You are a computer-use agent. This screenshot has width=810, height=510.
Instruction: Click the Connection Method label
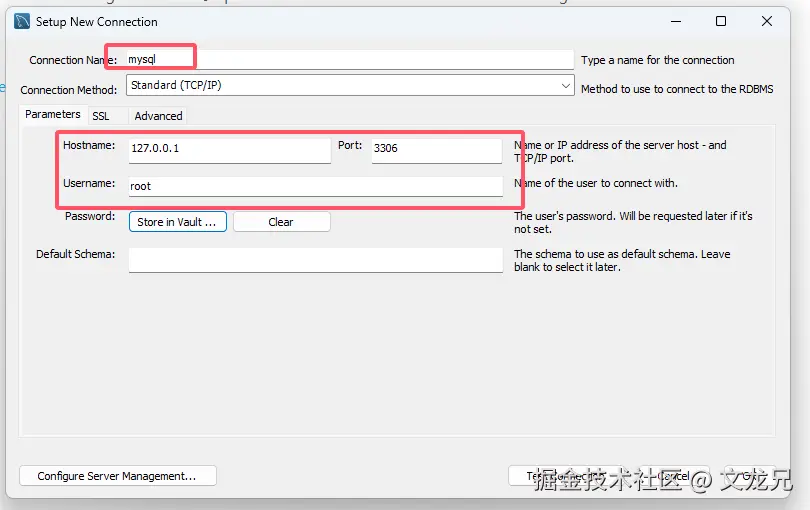[69, 90]
